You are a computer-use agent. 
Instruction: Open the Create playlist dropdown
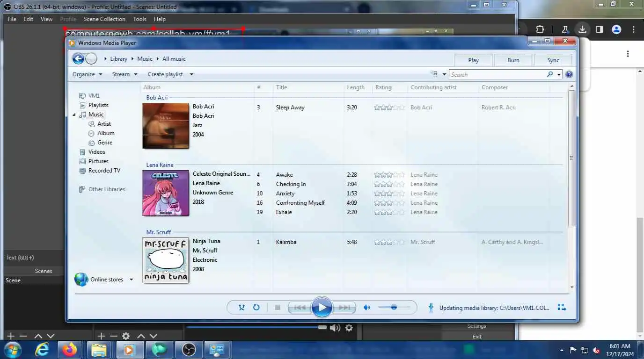[170, 74]
